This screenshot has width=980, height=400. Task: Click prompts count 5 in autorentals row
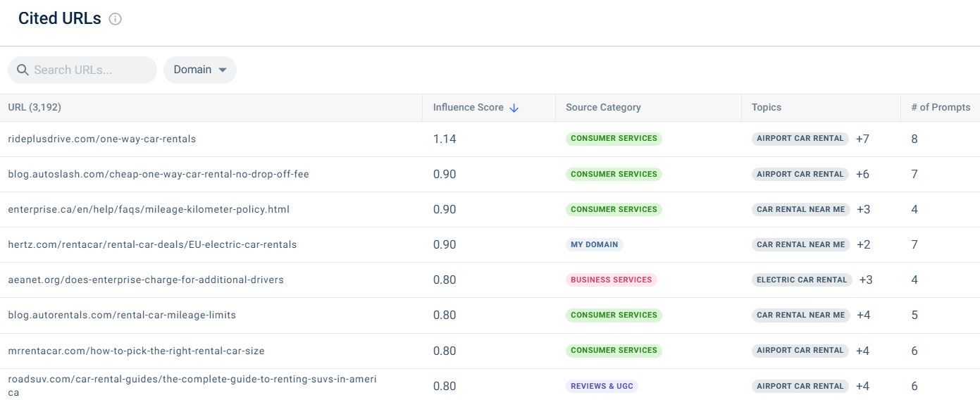coord(914,315)
